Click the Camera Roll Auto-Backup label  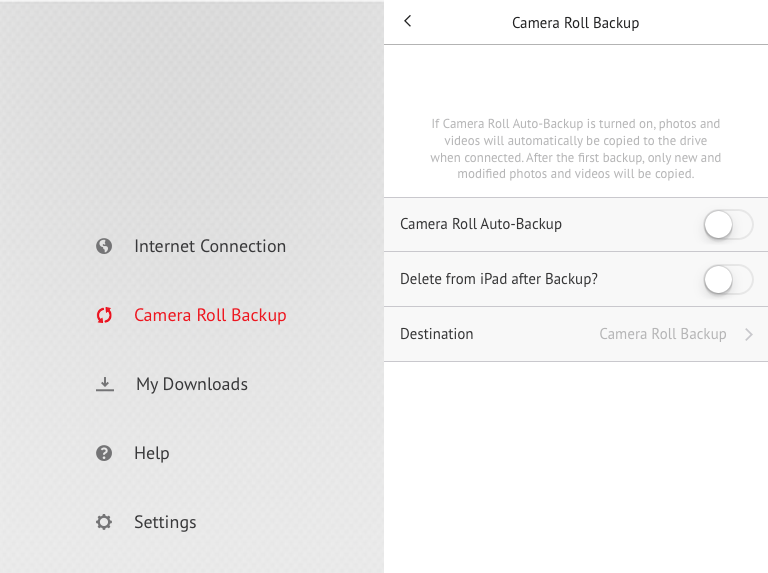pos(481,224)
